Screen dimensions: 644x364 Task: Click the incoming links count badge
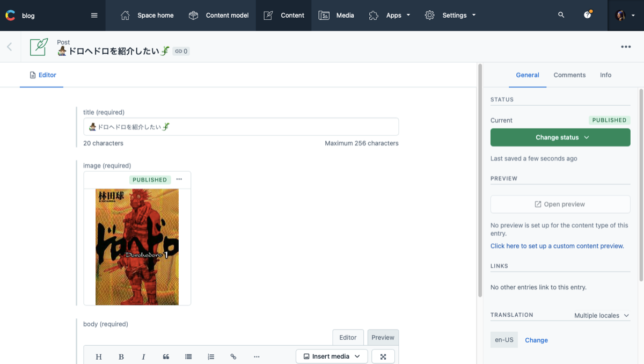[181, 52]
